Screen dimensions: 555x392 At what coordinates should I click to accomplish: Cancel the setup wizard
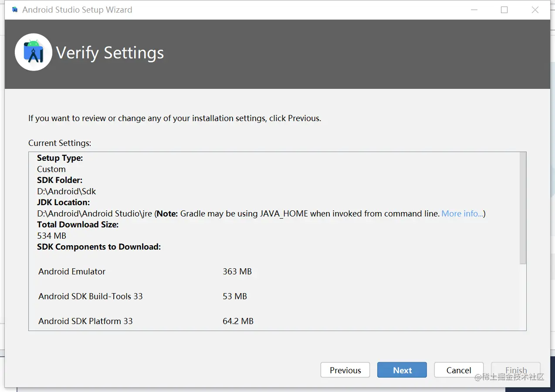click(x=459, y=370)
